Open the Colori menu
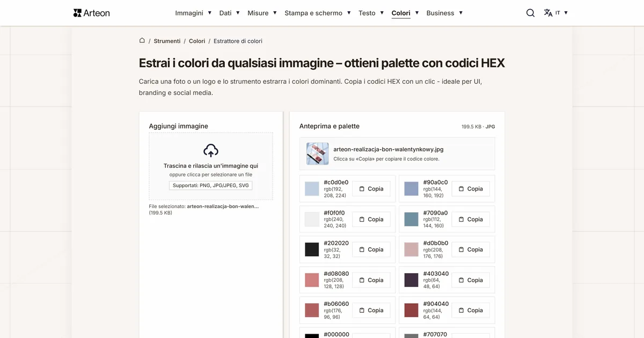 pyautogui.click(x=401, y=13)
